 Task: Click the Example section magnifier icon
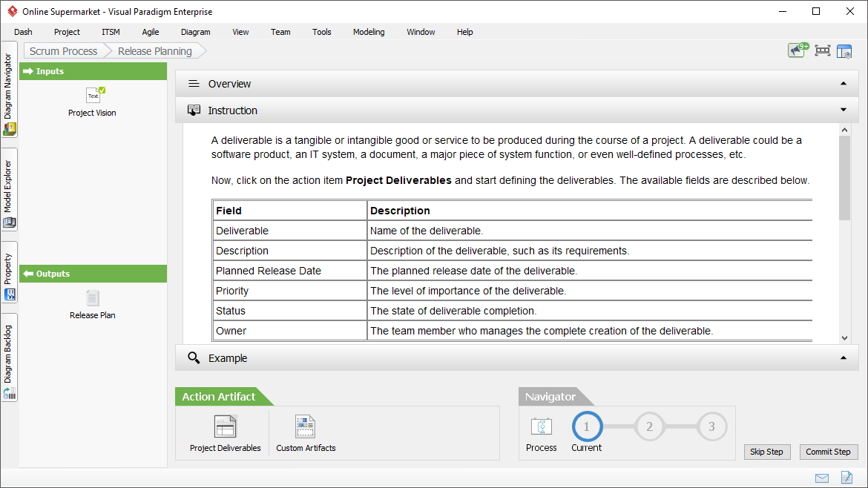pyautogui.click(x=194, y=358)
